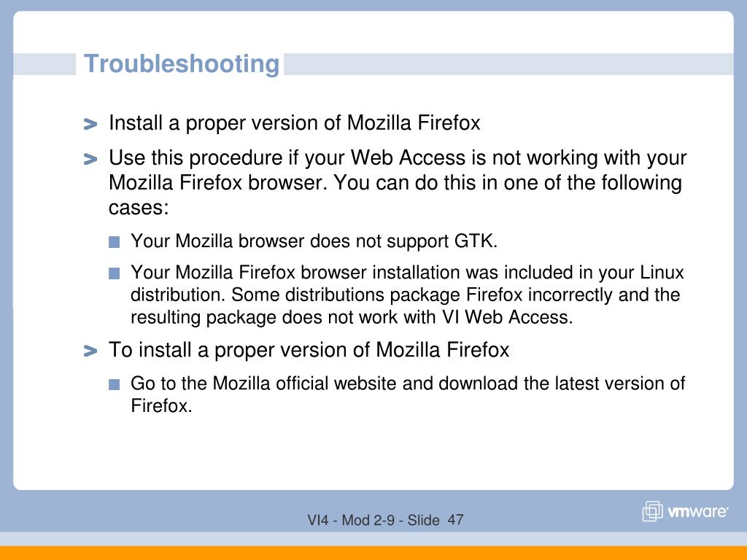This screenshot has width=747, height=560.
Task: Click the VMware logo icon
Action: [685, 511]
